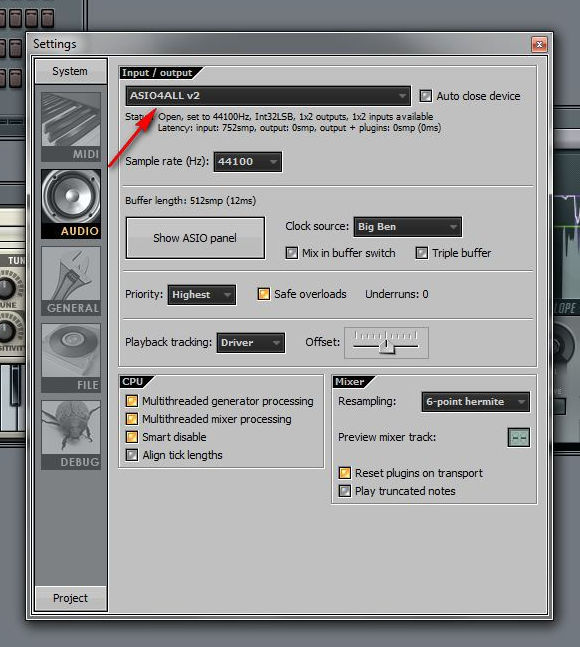Open the GENERAL settings wrench icon
The height and width of the screenshot is (647, 580).
point(71,281)
